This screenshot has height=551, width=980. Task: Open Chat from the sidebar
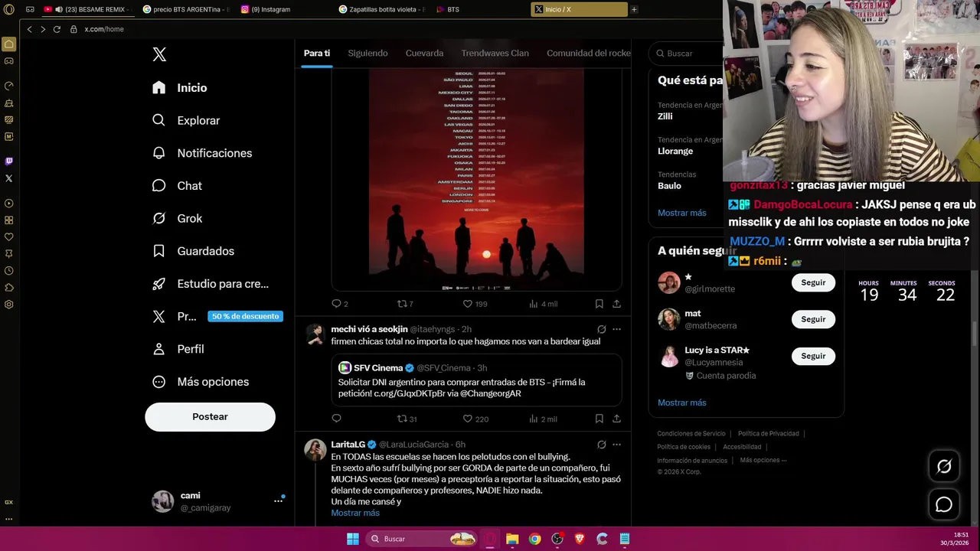click(x=177, y=186)
